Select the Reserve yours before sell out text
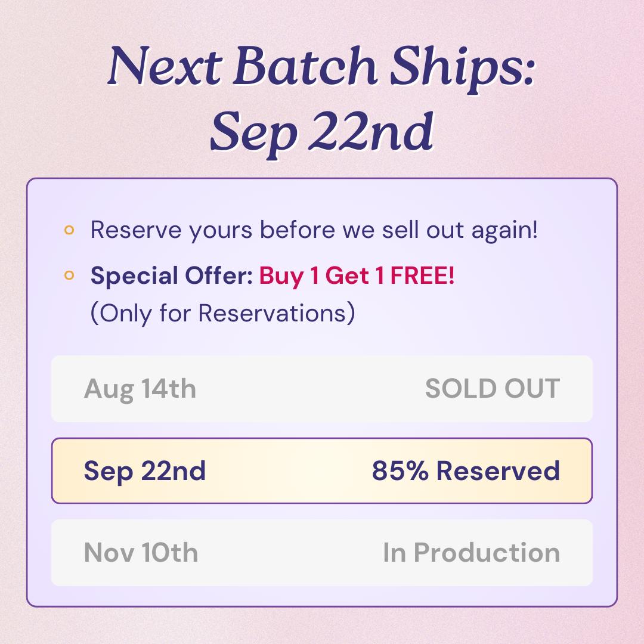This screenshot has width=644, height=644. 314,230
